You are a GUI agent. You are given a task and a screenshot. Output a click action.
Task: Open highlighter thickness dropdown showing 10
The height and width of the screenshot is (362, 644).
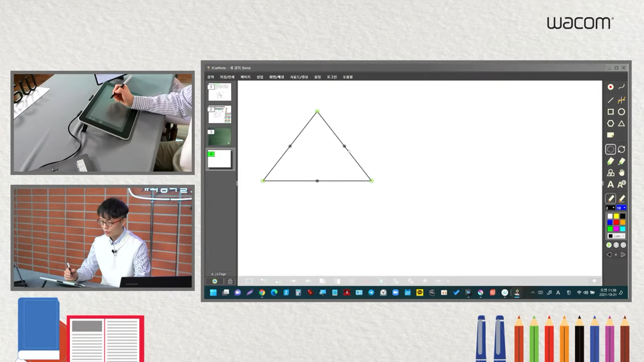click(621, 208)
